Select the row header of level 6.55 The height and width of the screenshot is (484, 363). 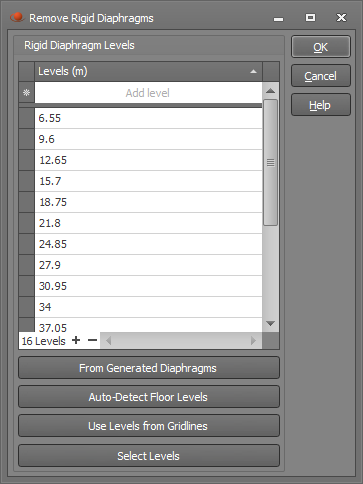coord(27,118)
